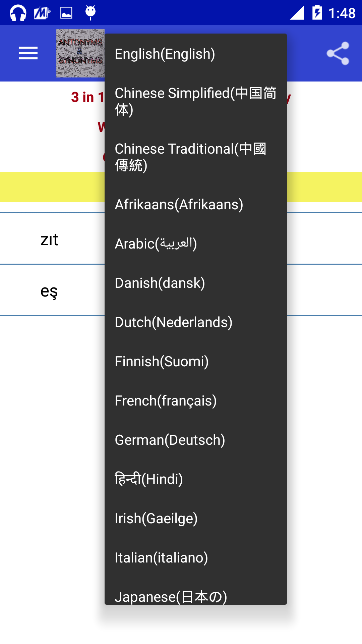Pick Dutch(Nederlands) from the dropdown
The width and height of the screenshot is (362, 644).
(x=196, y=322)
